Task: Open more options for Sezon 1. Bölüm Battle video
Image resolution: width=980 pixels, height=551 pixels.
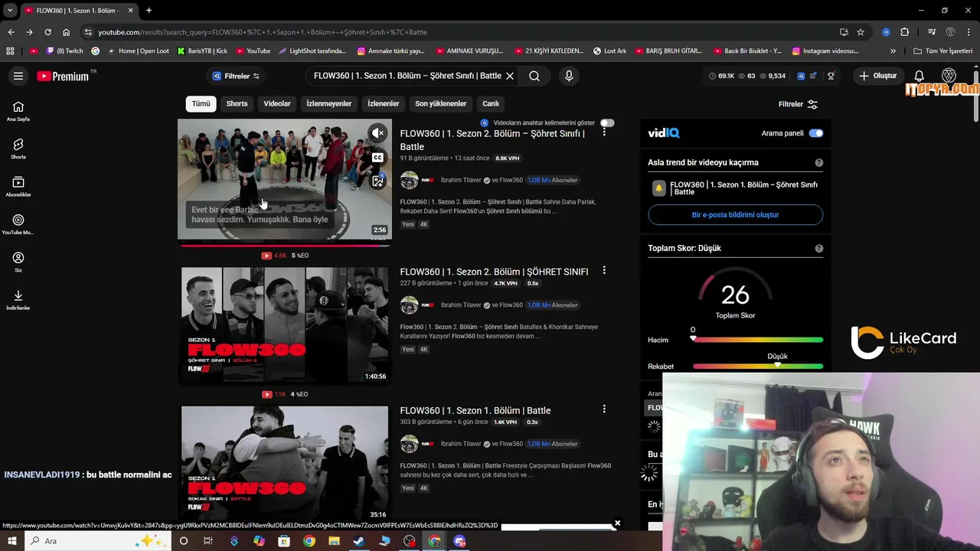Action: click(604, 409)
